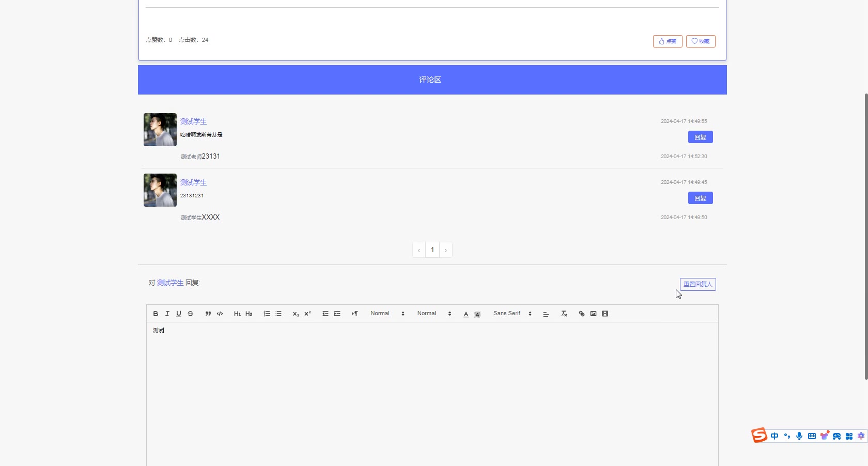Apply Heading 2 style
Screen dimensions: 868x466
pyautogui.click(x=249, y=314)
